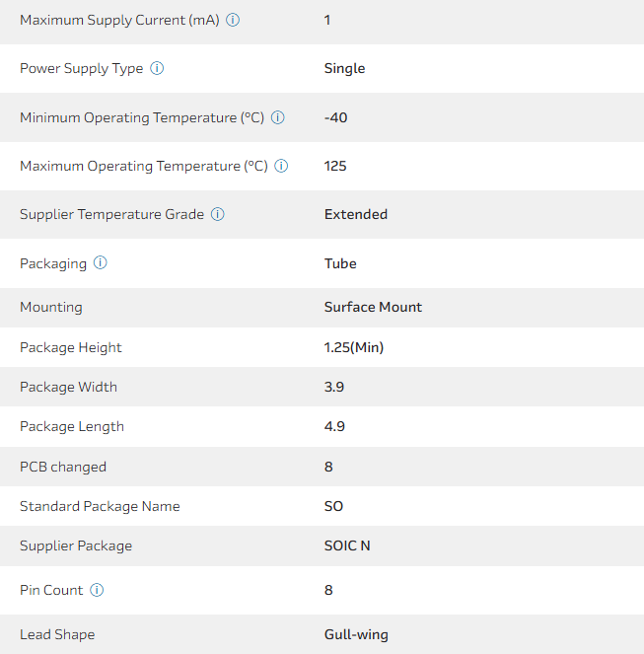Click the 'Extended' temperature grade value

click(356, 214)
